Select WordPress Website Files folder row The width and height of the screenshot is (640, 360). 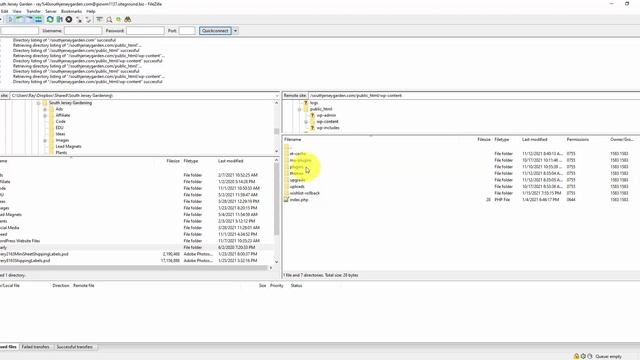click(x=137, y=241)
